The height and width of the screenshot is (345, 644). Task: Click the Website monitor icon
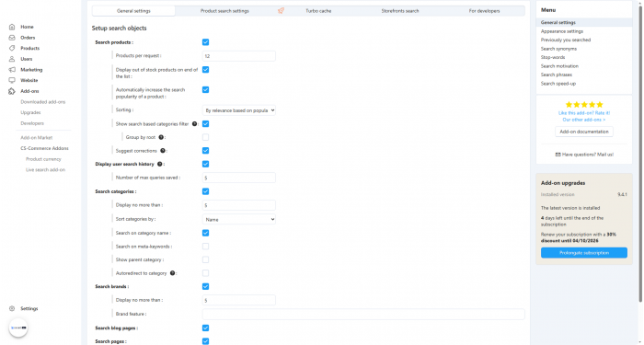12,80
